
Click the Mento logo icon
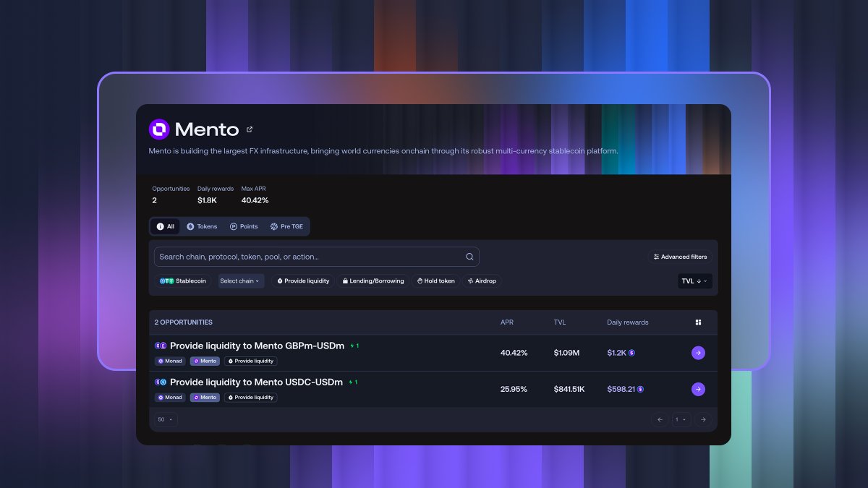coord(159,129)
